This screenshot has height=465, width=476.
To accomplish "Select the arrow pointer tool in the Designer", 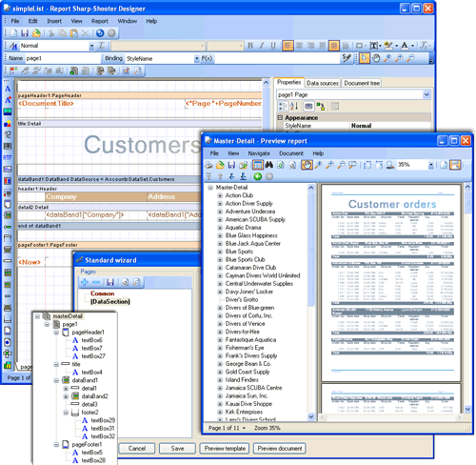I will [365, 58].
